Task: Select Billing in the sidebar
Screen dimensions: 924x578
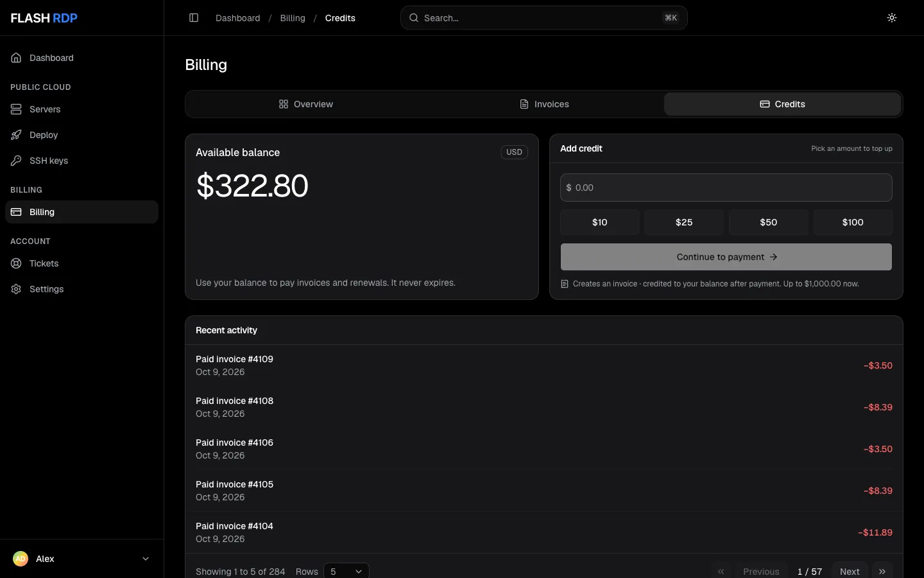Action: (81, 212)
